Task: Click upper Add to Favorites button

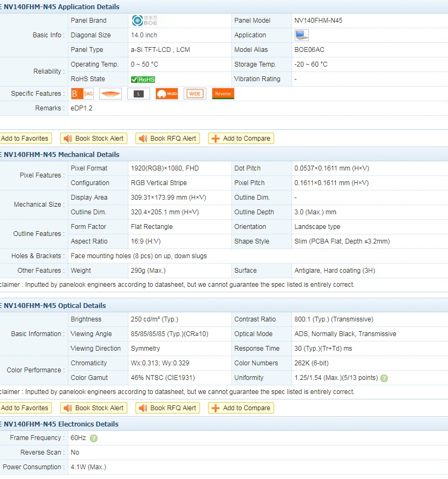Action: click(x=25, y=139)
